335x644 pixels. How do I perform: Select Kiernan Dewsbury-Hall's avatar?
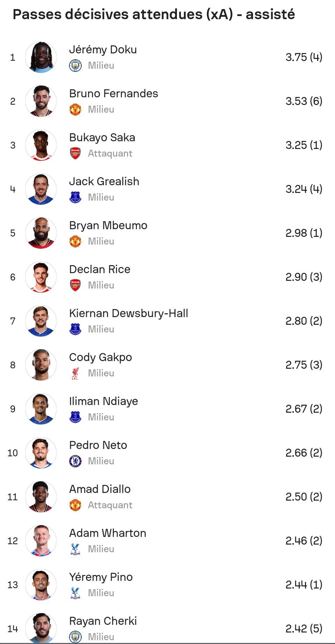pyautogui.click(x=41, y=321)
